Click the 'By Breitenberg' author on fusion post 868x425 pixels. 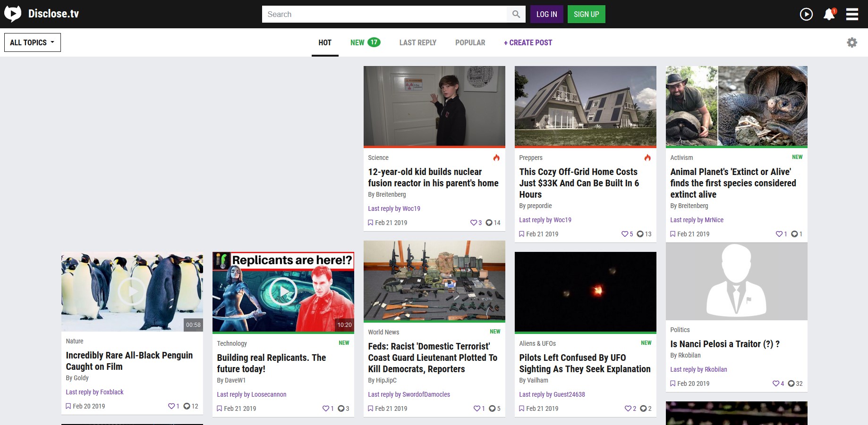pos(387,194)
